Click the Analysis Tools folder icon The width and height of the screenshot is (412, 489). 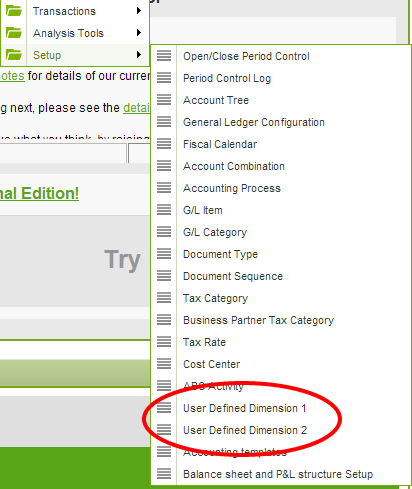coord(14,33)
